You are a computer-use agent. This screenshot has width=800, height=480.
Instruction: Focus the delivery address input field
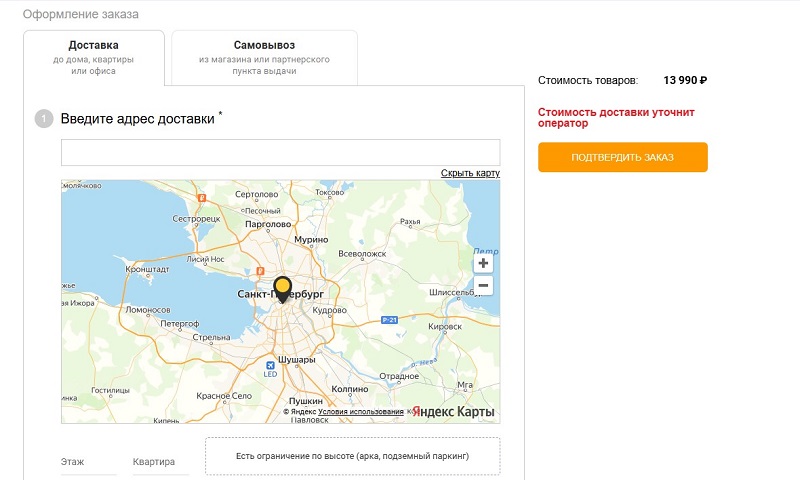tap(281, 153)
